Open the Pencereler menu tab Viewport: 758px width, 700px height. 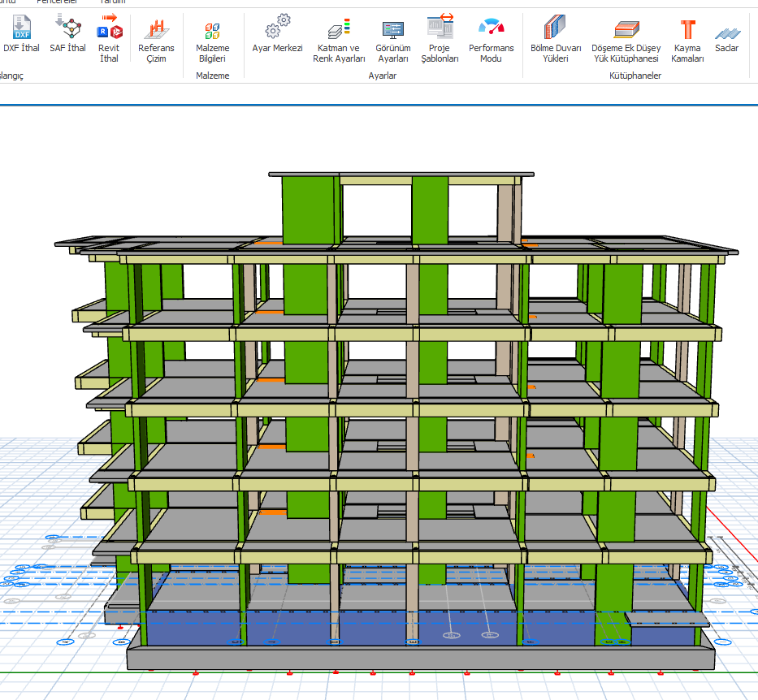[x=57, y=2]
